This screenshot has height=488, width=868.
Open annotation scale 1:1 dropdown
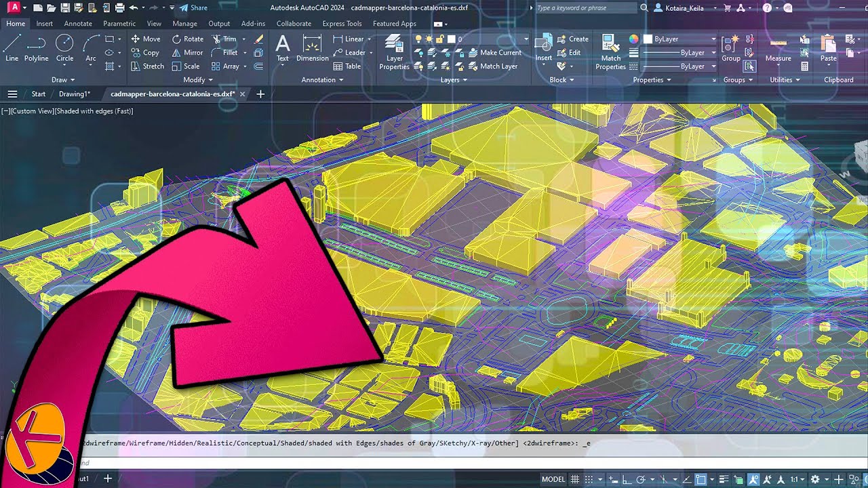point(797,479)
